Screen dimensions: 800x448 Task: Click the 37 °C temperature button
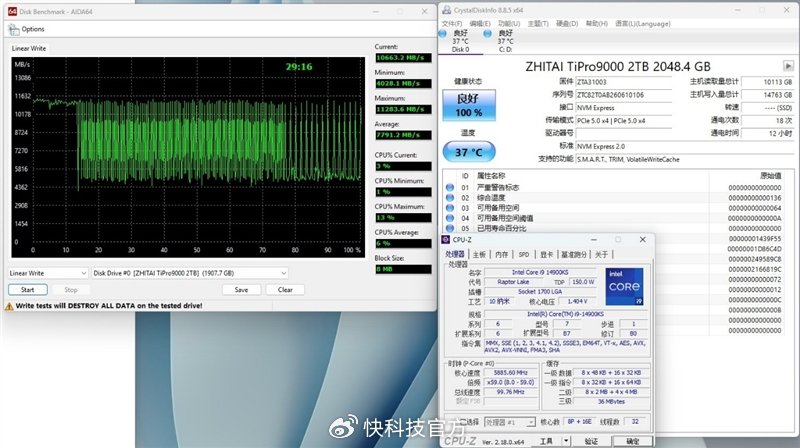pos(468,152)
